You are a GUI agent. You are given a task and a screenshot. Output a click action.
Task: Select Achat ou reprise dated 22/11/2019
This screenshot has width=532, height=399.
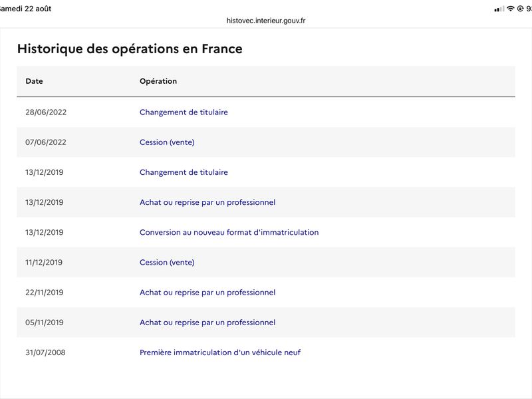[207, 293]
